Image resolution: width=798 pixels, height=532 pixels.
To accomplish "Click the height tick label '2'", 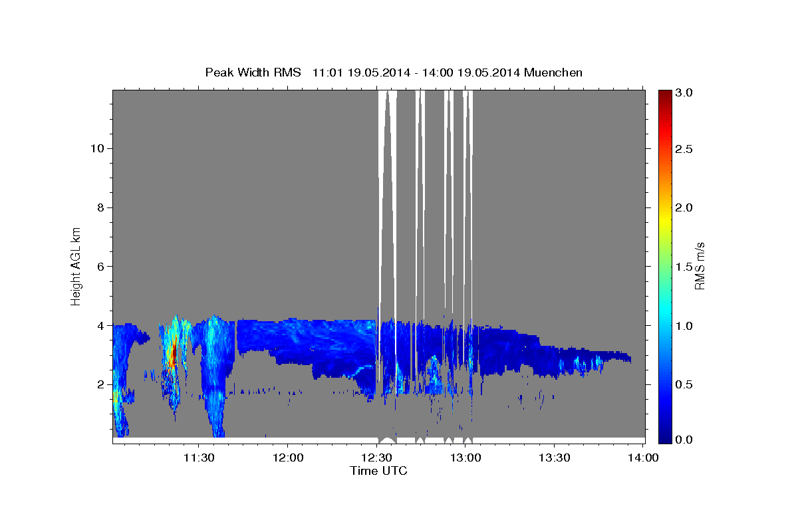I will (99, 384).
